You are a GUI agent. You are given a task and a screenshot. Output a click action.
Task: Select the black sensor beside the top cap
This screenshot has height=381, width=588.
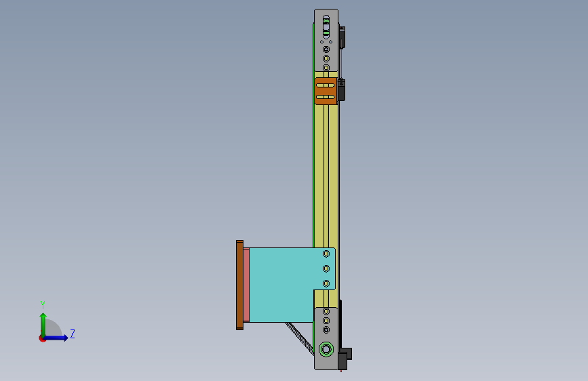pyautogui.click(x=342, y=37)
